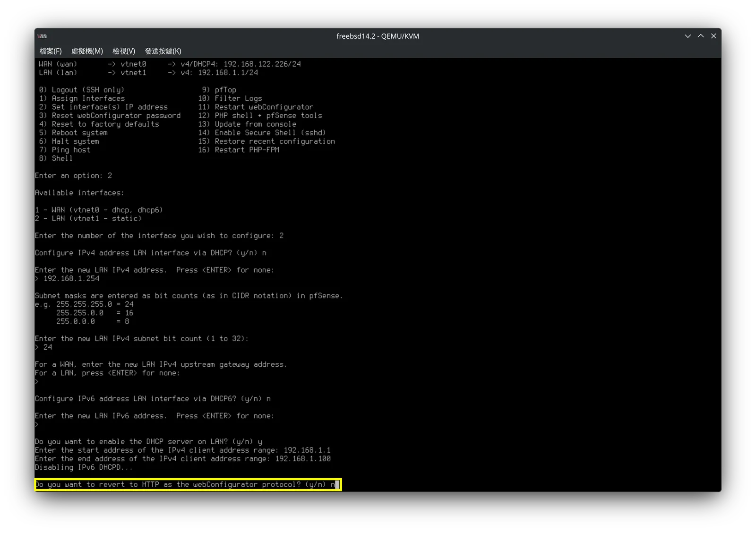
Task: Click the 'enable the DHCP server on LAN?' line
Action: click(148, 442)
